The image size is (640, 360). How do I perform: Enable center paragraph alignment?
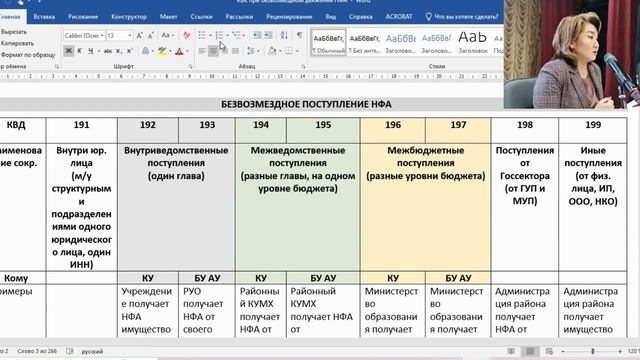point(213,51)
